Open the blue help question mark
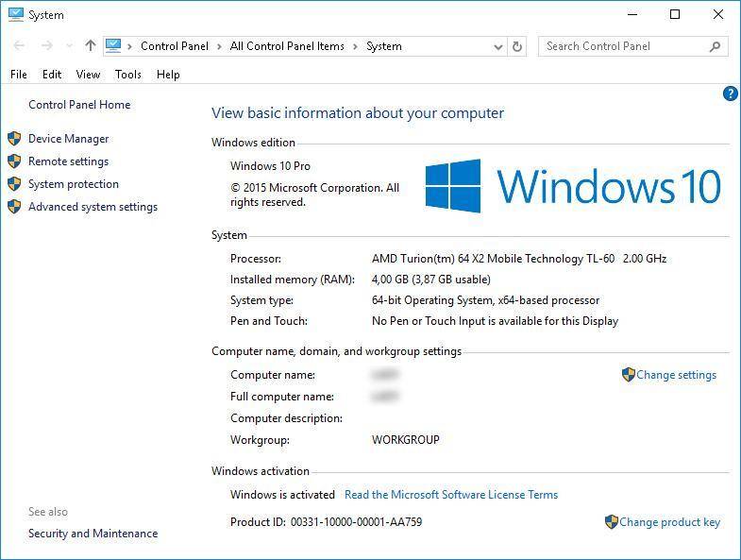 [x=730, y=93]
